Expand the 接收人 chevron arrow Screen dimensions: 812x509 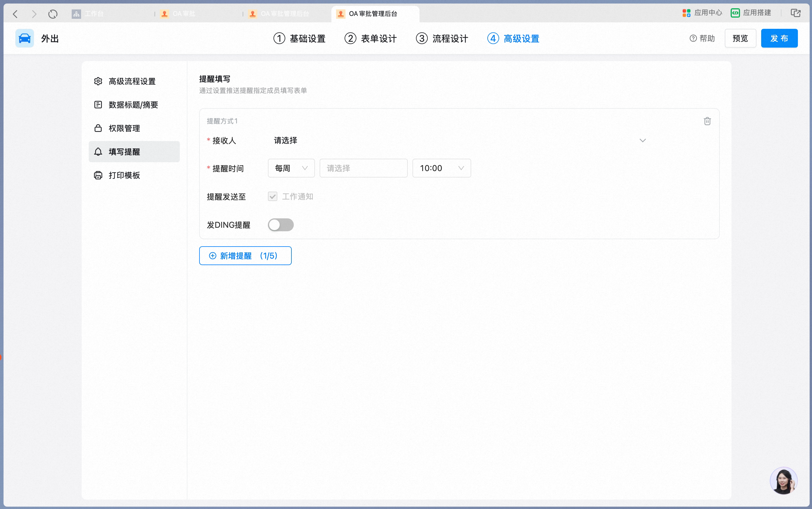tap(642, 140)
